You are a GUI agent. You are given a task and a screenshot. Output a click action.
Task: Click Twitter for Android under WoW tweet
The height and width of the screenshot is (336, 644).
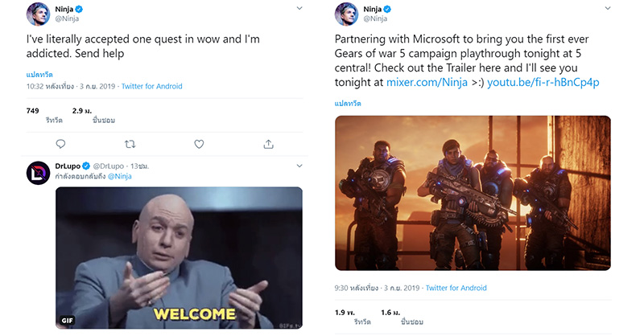coord(151,86)
